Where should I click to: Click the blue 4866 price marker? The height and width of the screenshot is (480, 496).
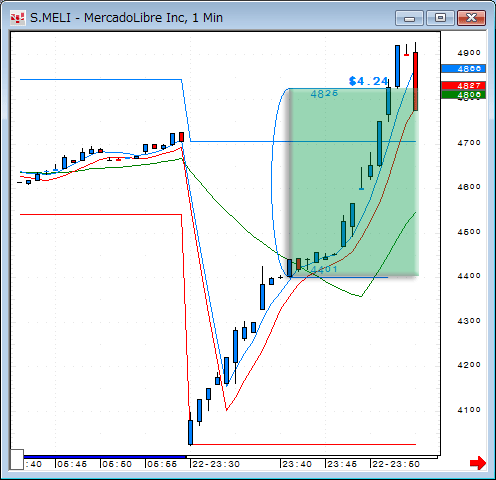pyautogui.click(x=463, y=69)
